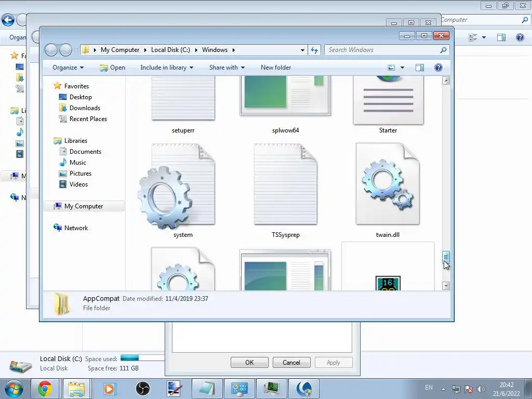
Task: Expand the view options dropdown arrow
Action: (403, 68)
